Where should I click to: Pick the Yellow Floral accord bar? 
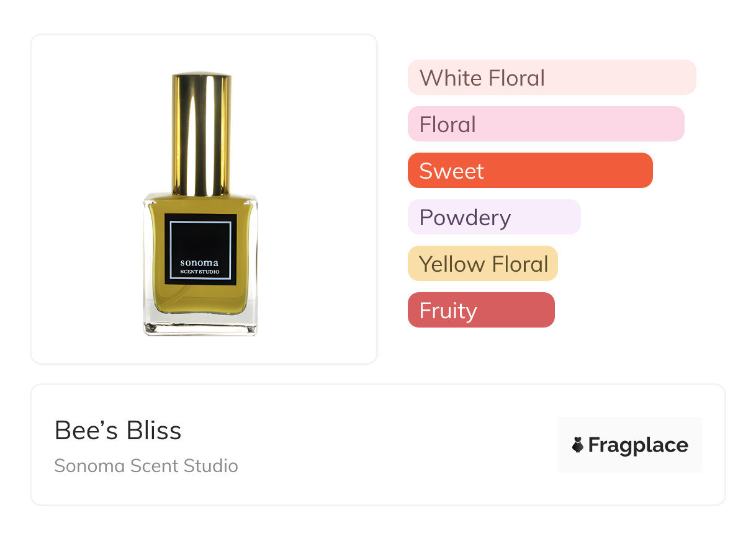tap(482, 264)
